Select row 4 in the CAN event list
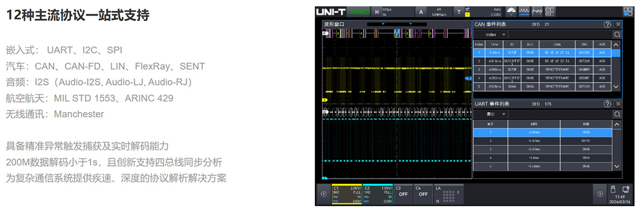The width and height of the screenshot is (644, 212). pyautogui.click(x=543, y=78)
